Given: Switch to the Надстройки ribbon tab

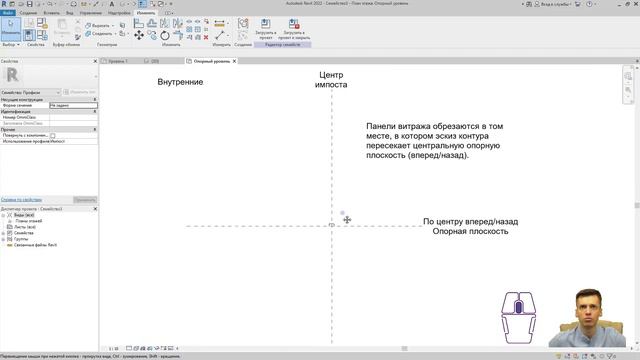Looking at the screenshot, I should coord(119,13).
